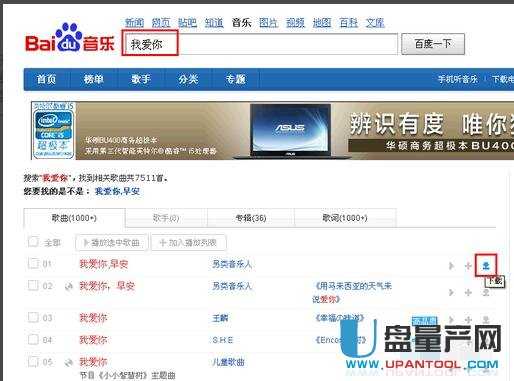Open artist 另类音乐人 in row 01
This screenshot has height=381, width=514.
[x=232, y=264]
